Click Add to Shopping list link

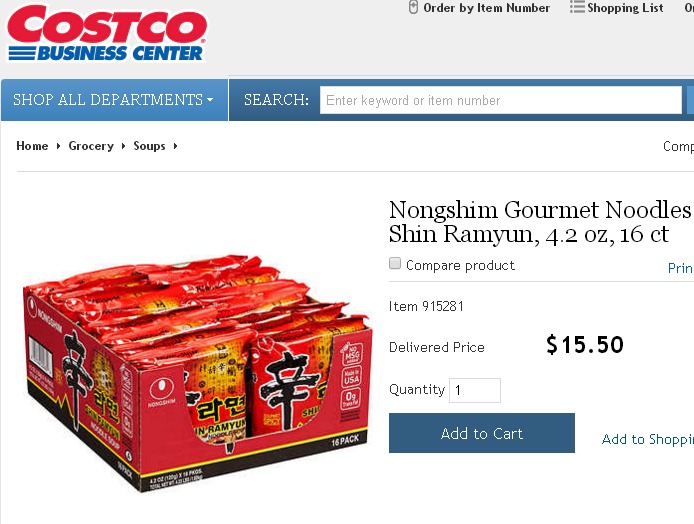coord(648,439)
